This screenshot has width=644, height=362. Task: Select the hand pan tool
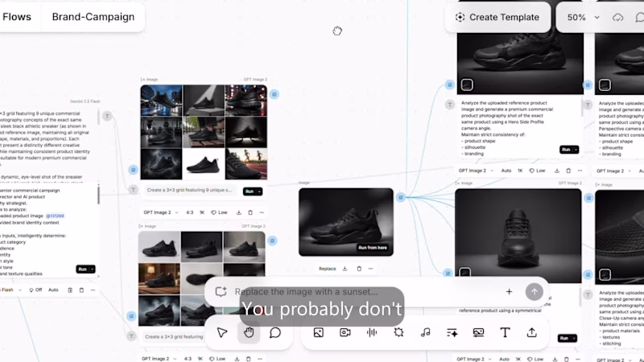[249, 332]
